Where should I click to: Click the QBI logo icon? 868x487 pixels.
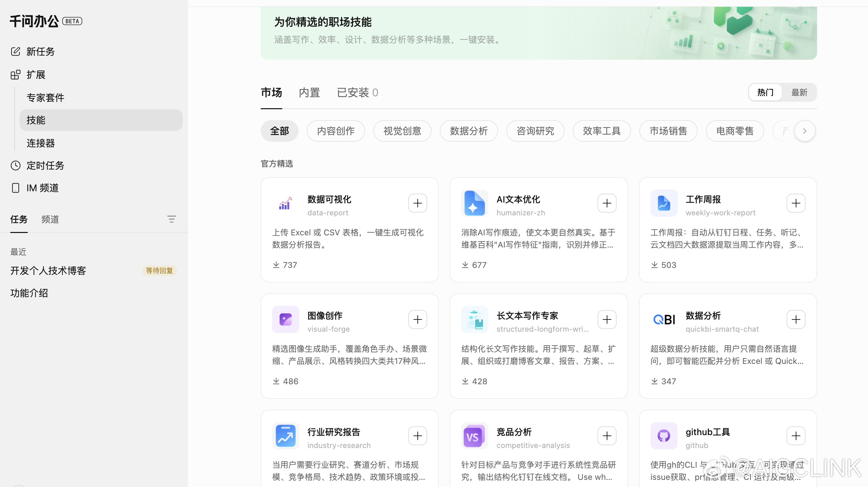664,319
